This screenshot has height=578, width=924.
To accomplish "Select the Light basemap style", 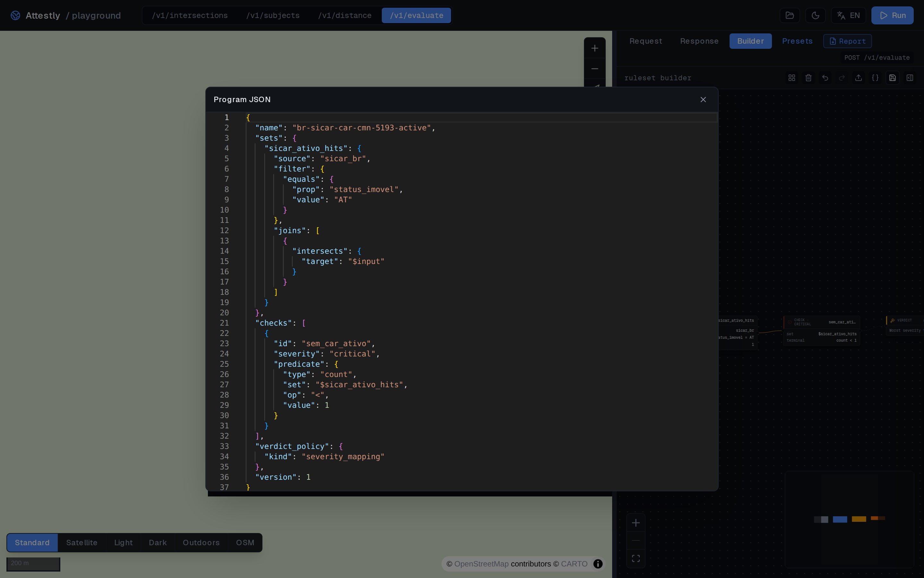I will click(123, 542).
